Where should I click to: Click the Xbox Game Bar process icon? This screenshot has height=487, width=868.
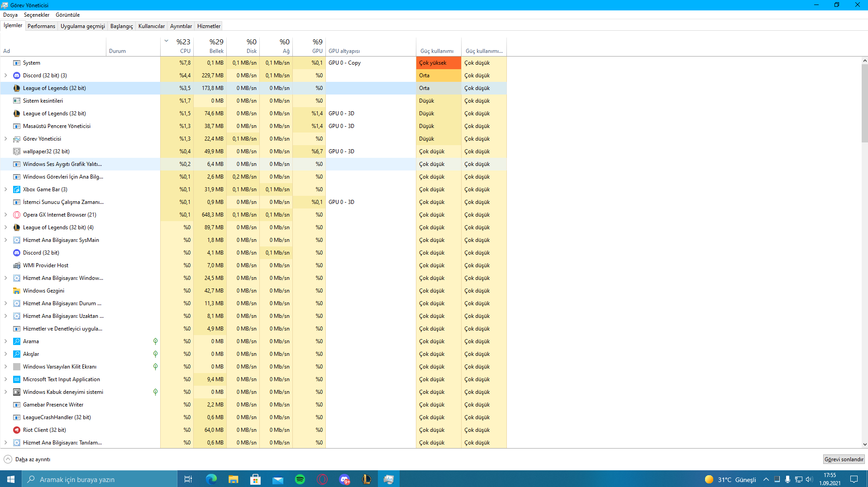(x=17, y=189)
